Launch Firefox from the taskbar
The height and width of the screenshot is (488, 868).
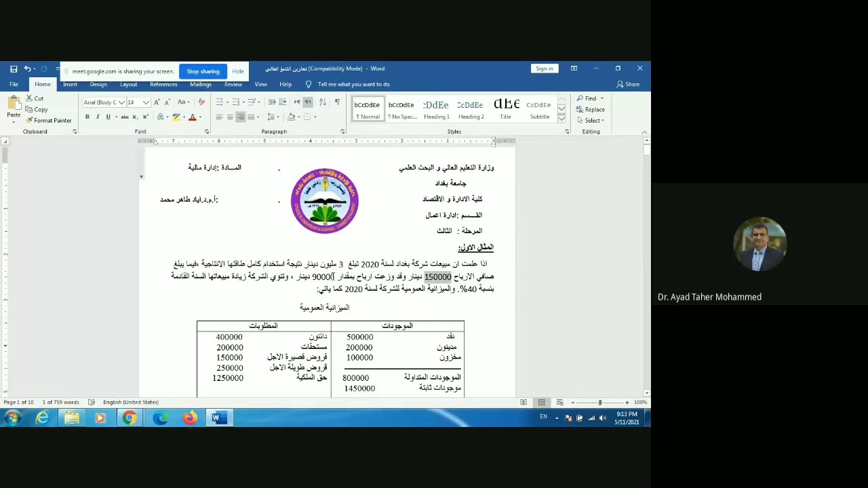[189, 418]
